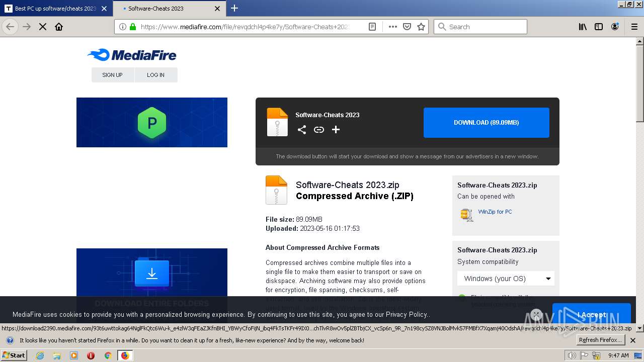Dismiss the Firefox refresh notification bar
The width and height of the screenshot is (644, 362).
click(x=633, y=340)
